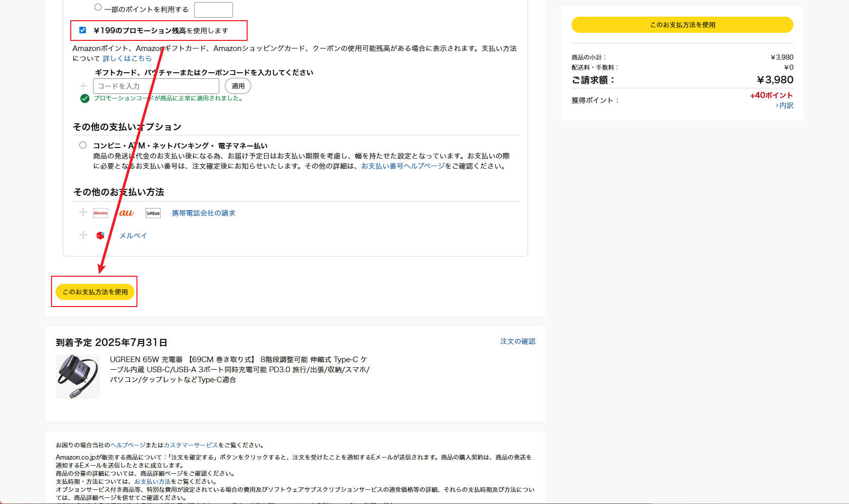Select the partial points radio button
849x504 pixels.
pyautogui.click(x=98, y=7)
